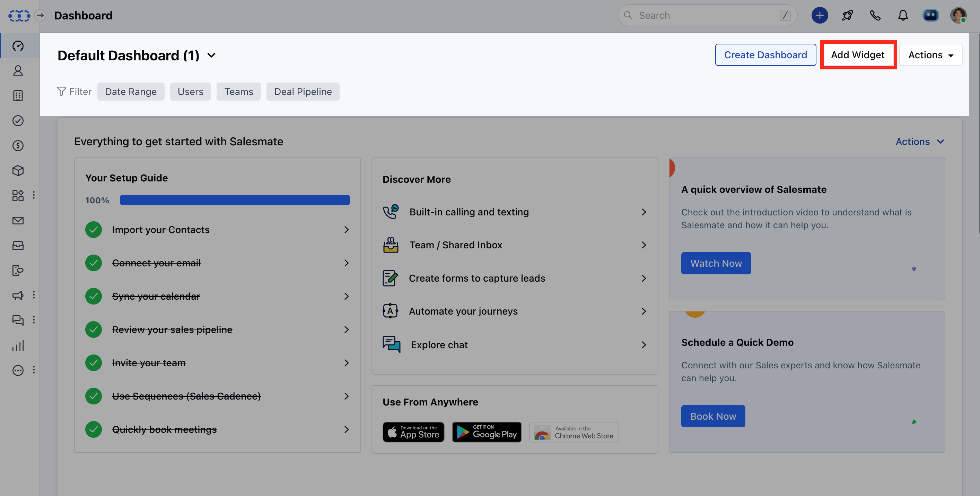The width and height of the screenshot is (980, 496).
Task: Open Products cube icon in sidebar
Action: click(x=18, y=171)
